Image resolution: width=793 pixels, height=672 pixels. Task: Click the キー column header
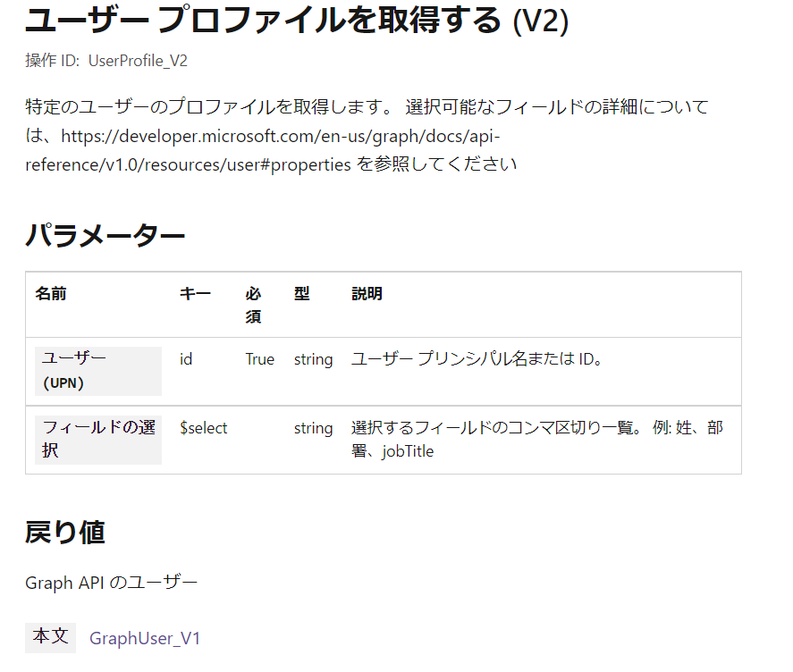[x=195, y=293]
